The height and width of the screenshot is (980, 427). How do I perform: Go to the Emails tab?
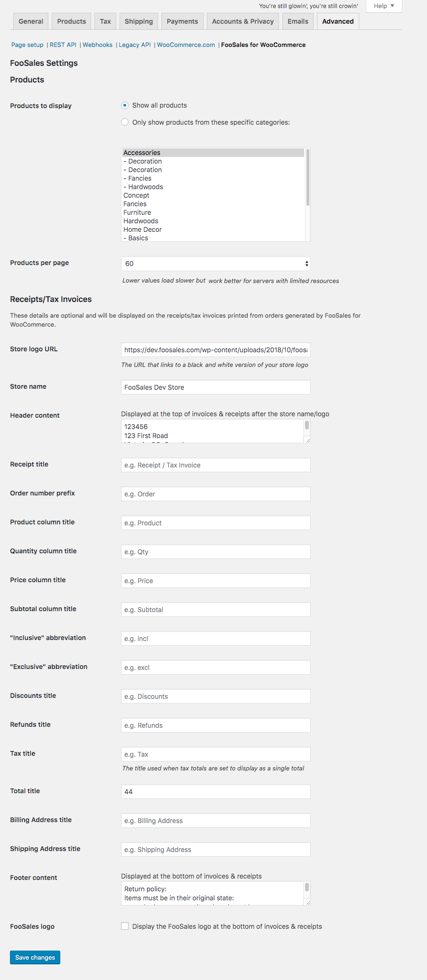click(297, 21)
